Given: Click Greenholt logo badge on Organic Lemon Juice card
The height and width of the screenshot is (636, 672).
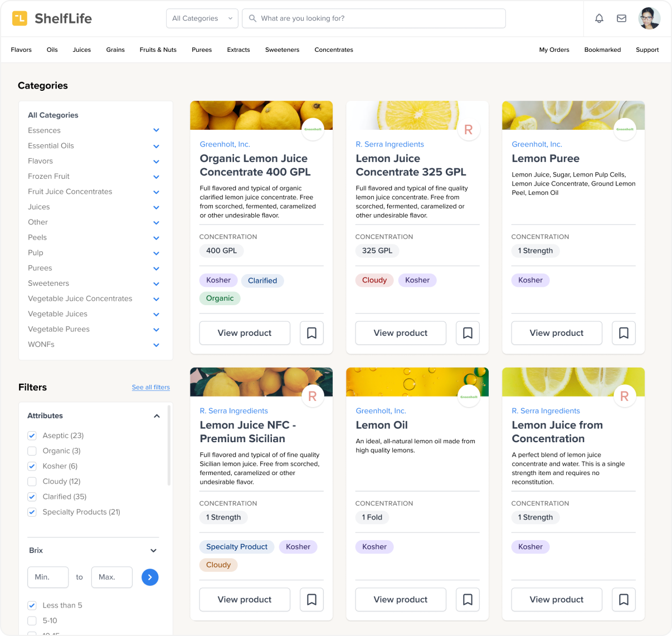Looking at the screenshot, I should pyautogui.click(x=313, y=129).
